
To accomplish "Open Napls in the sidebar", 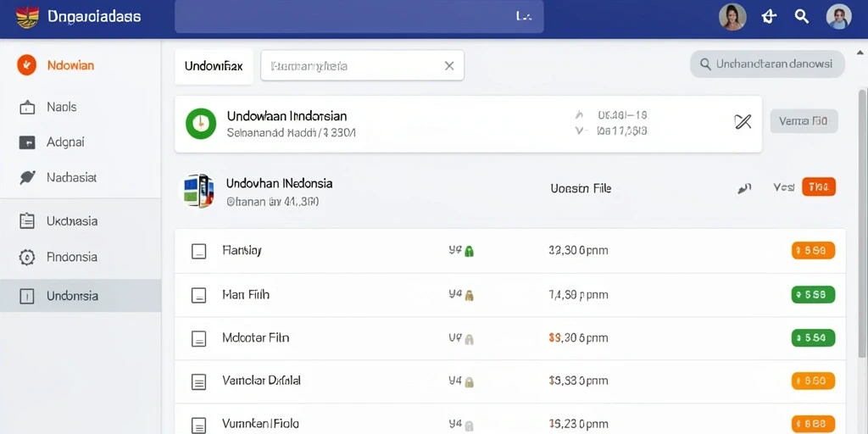I will pyautogui.click(x=61, y=107).
